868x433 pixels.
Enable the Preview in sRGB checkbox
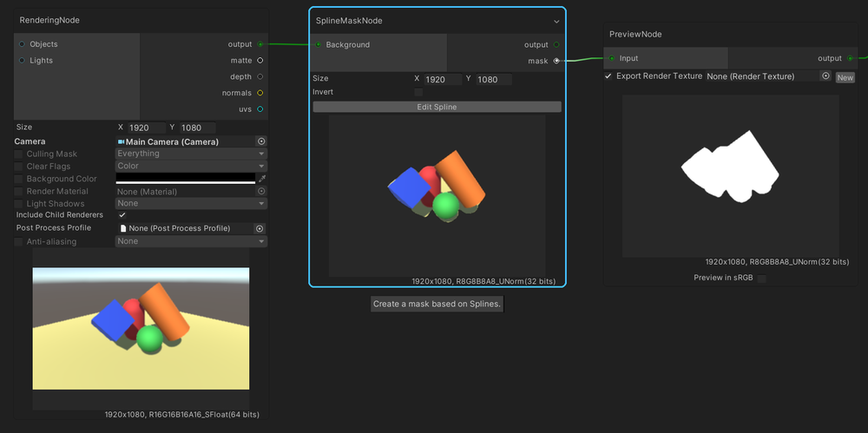pos(761,279)
